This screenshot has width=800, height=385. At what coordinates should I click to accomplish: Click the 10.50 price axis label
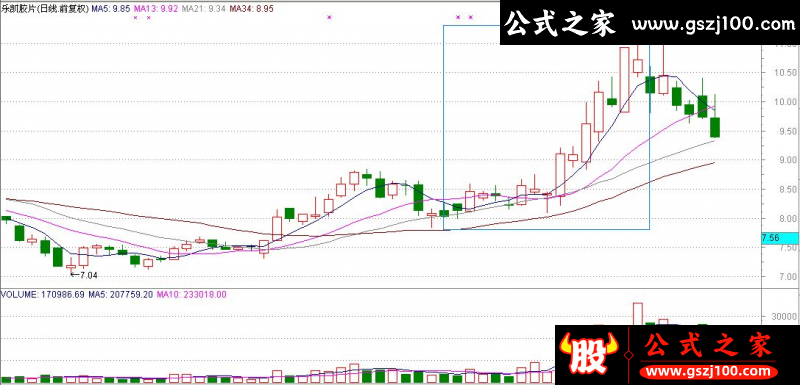pyautogui.click(x=785, y=72)
